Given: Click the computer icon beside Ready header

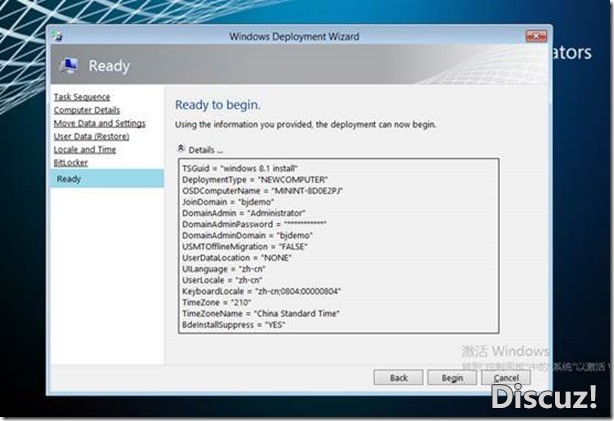Looking at the screenshot, I should 69,65.
